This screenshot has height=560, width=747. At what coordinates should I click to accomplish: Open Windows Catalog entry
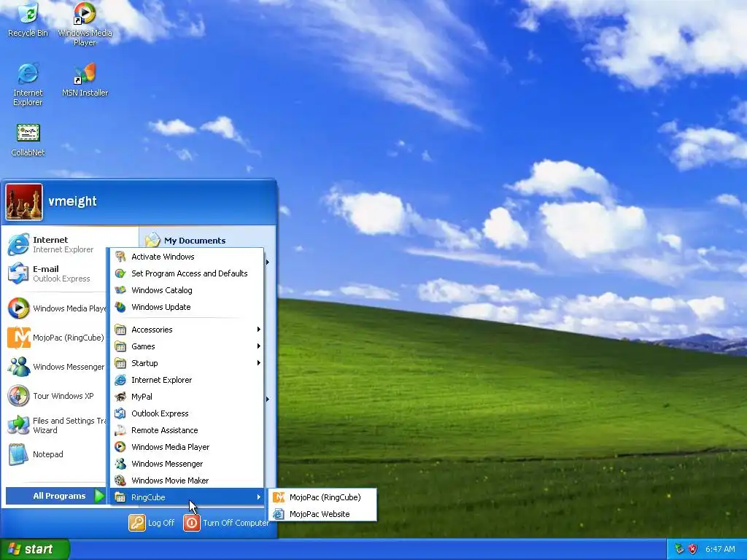[x=187, y=290]
